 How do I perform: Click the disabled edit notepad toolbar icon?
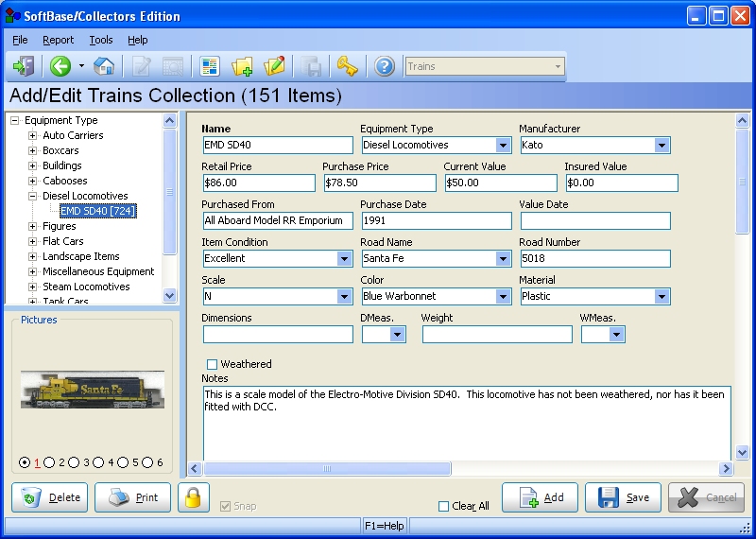141,66
